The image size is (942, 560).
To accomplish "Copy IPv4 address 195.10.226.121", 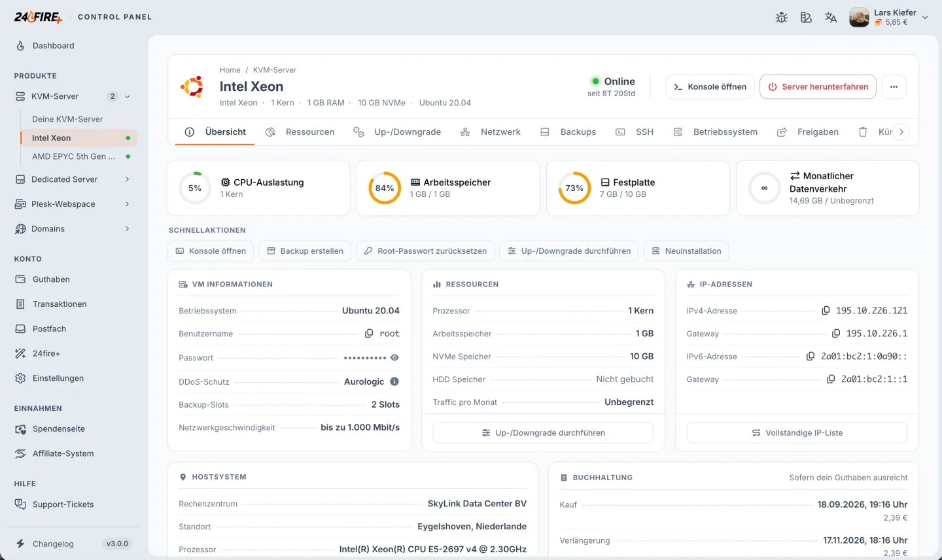I will click(x=826, y=311).
